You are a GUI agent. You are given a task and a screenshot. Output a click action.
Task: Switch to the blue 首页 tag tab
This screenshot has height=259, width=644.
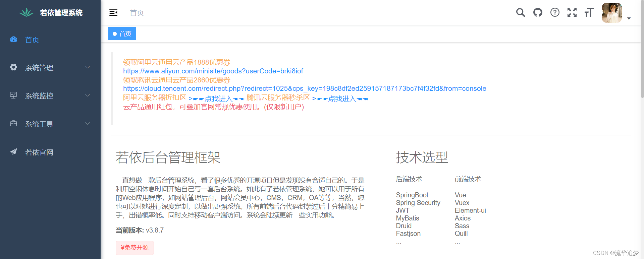click(122, 34)
